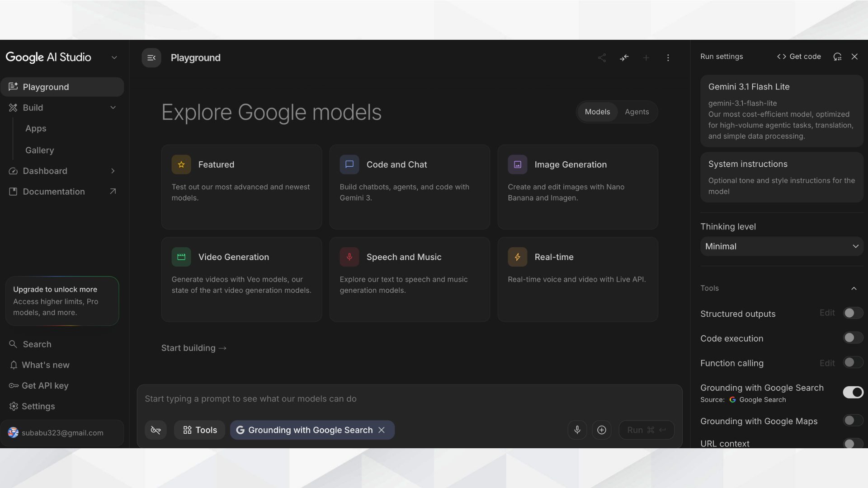Switch to the Models tab
This screenshot has width=868, height=488.
tap(597, 112)
